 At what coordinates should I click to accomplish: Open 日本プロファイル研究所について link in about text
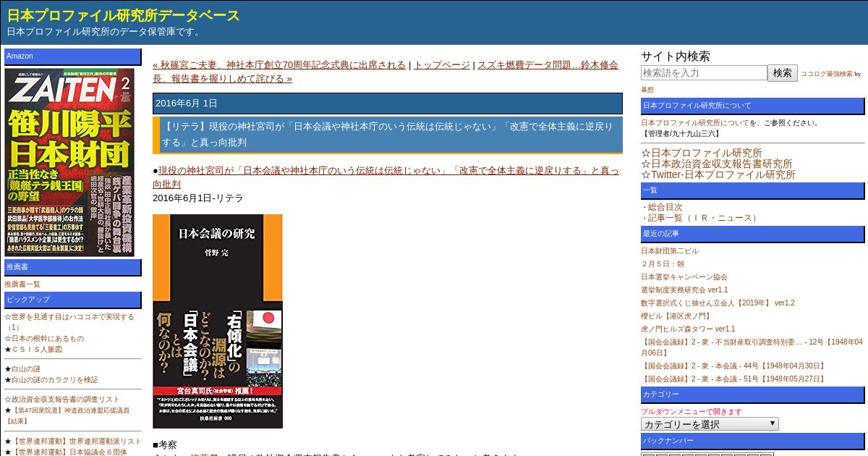point(695,123)
